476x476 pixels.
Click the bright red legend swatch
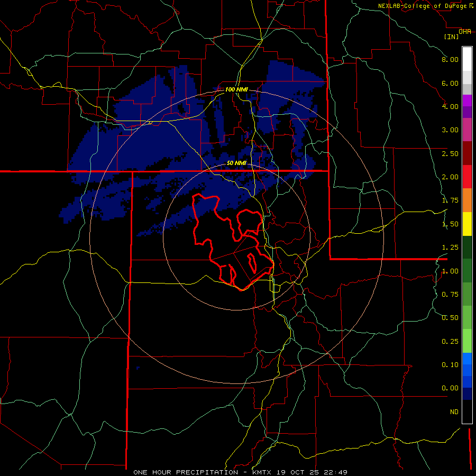point(467,177)
